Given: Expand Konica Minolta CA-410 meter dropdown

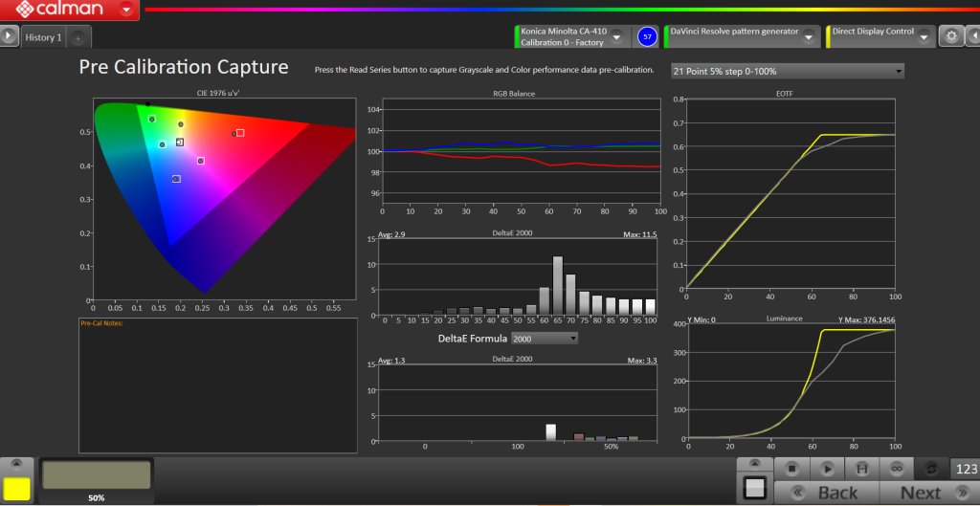Looking at the screenshot, I should 617,36.
